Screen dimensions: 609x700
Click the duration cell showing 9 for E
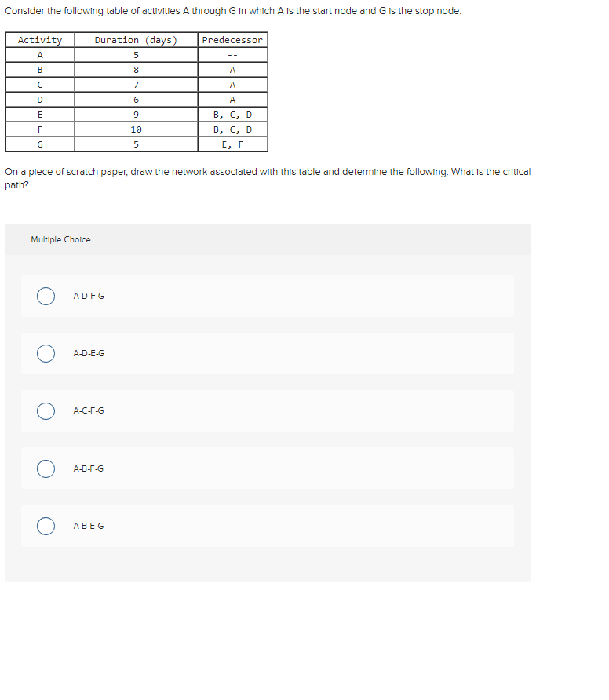tap(135, 114)
